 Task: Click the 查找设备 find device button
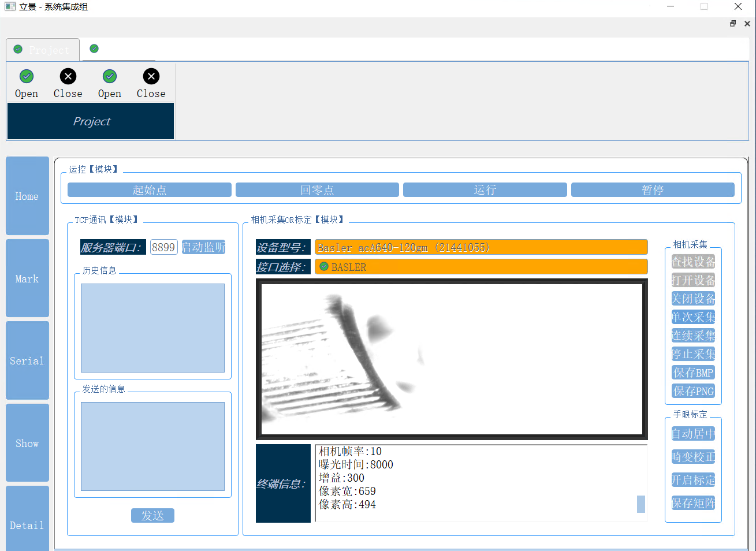click(693, 262)
